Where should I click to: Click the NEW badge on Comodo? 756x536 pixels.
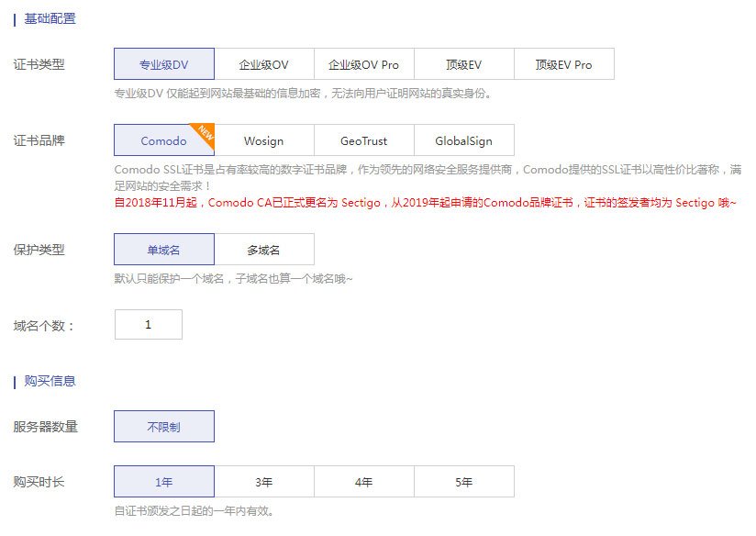pos(206,133)
